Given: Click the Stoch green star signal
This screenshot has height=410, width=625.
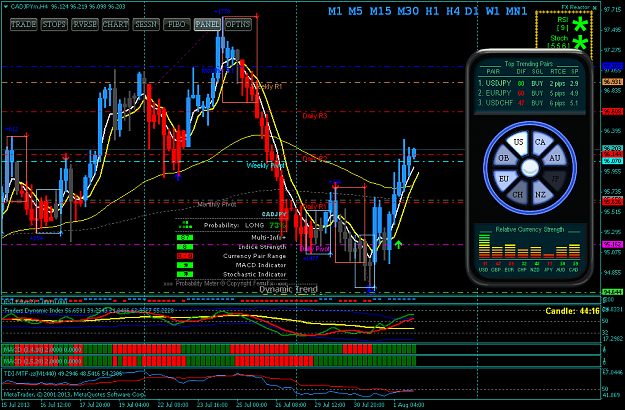Looking at the screenshot, I should coord(580,42).
